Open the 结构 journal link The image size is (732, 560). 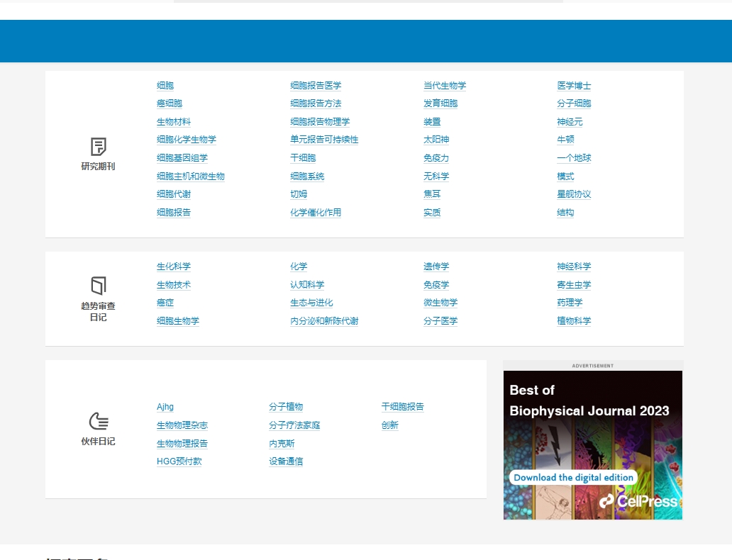(x=565, y=213)
